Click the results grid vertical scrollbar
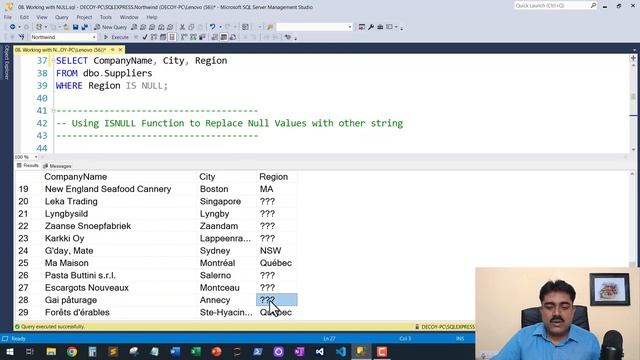Image resolution: width=640 pixels, height=360 pixels. click(633, 220)
